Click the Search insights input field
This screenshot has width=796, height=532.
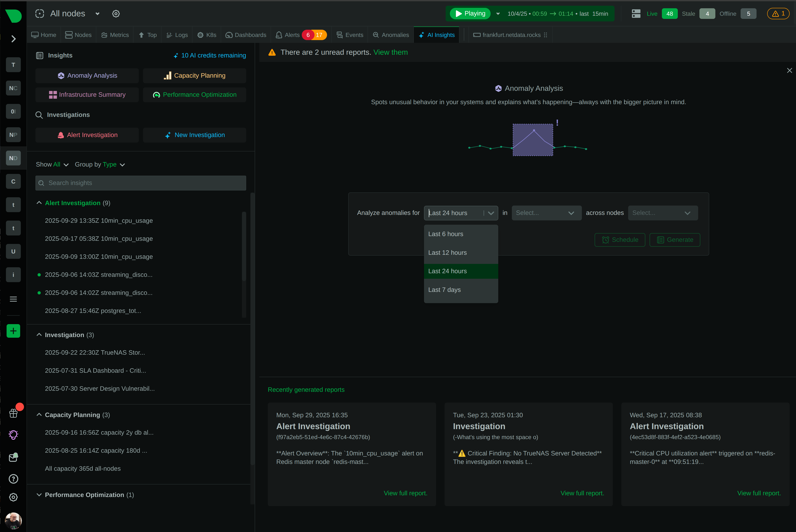click(x=140, y=183)
